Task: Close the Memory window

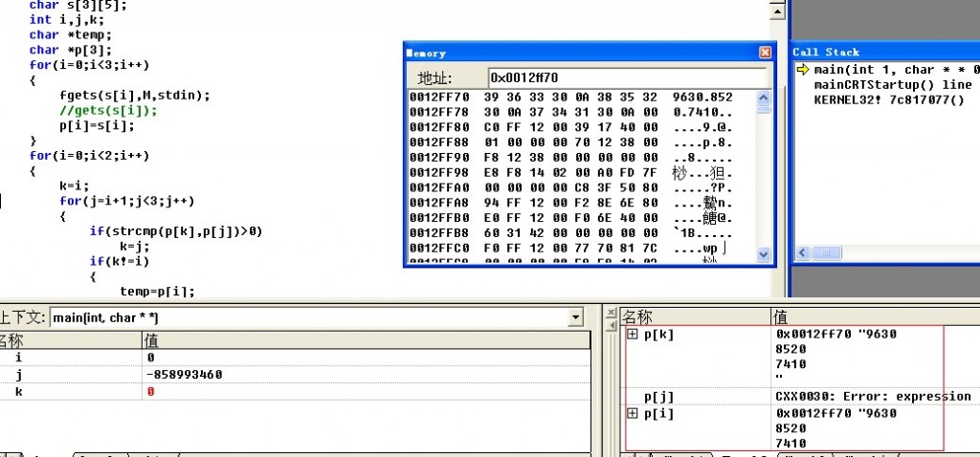Action: (765, 54)
